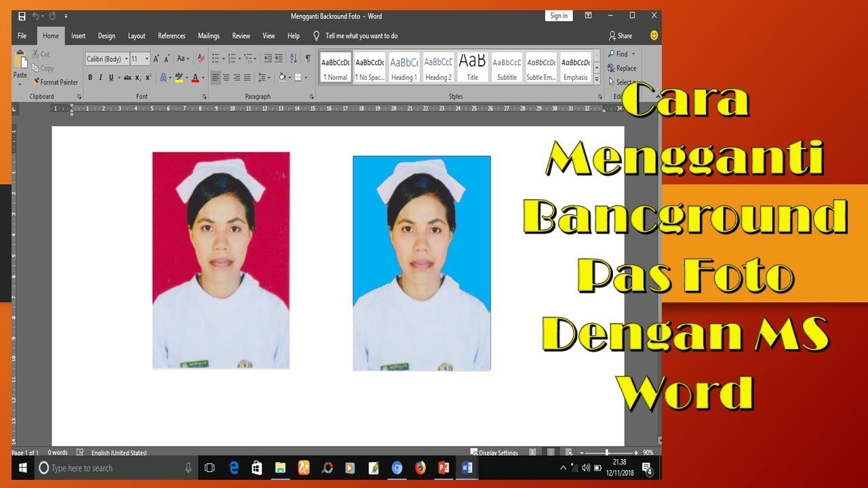Adjust the zoom slider handle
868x488 pixels.
point(607,452)
